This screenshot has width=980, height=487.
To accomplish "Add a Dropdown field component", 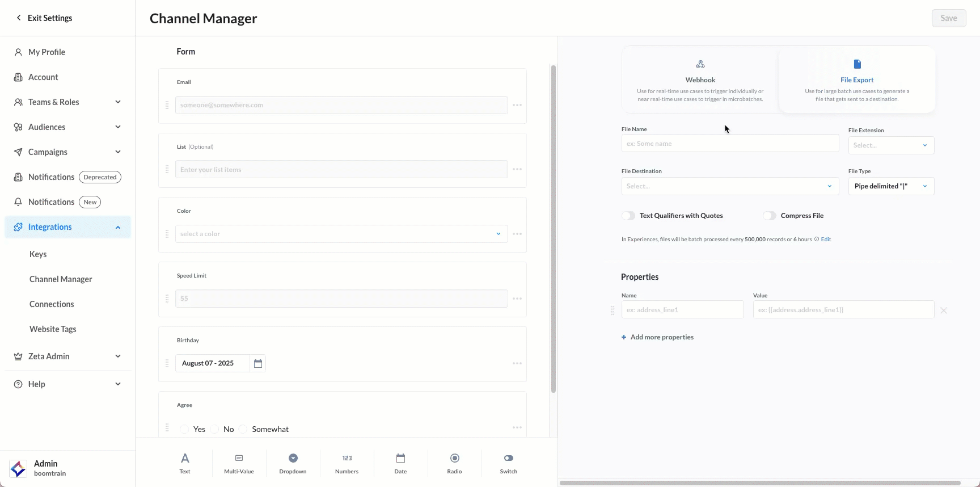I will 293,463.
